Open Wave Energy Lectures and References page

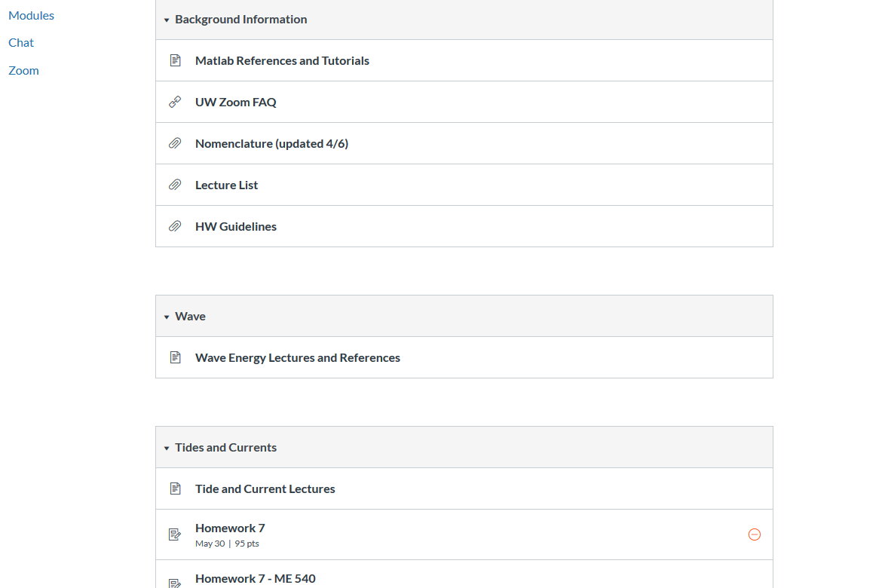coord(298,358)
